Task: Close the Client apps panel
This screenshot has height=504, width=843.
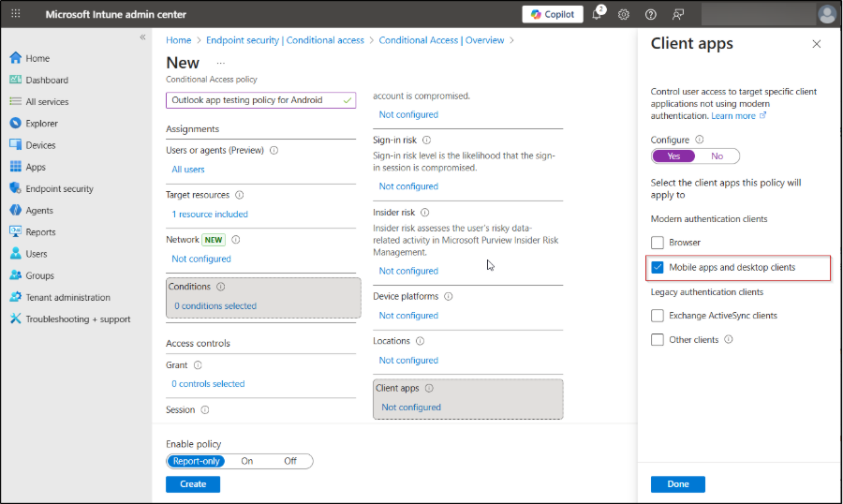Action: point(816,44)
